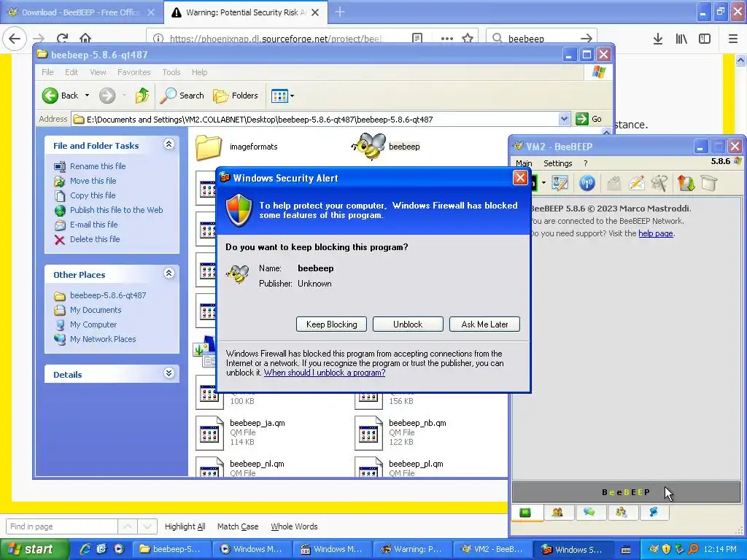Click the compose message pencil-envelope icon in BeeBEEP
The width and height of the screenshot is (747, 560).
637,183
